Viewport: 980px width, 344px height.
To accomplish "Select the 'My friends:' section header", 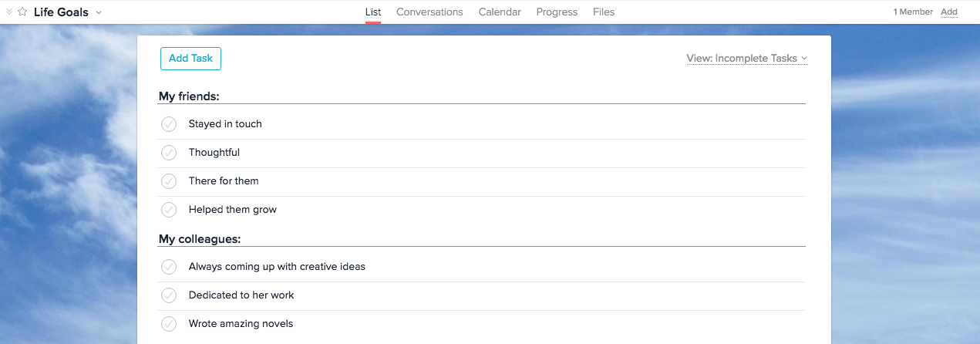I will coord(189,96).
